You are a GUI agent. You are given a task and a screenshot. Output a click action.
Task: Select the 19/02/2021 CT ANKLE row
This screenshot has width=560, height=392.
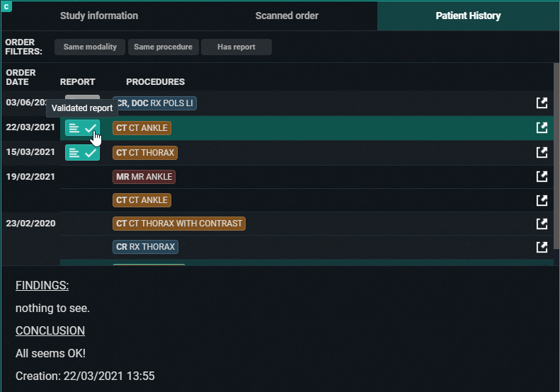coord(319,200)
